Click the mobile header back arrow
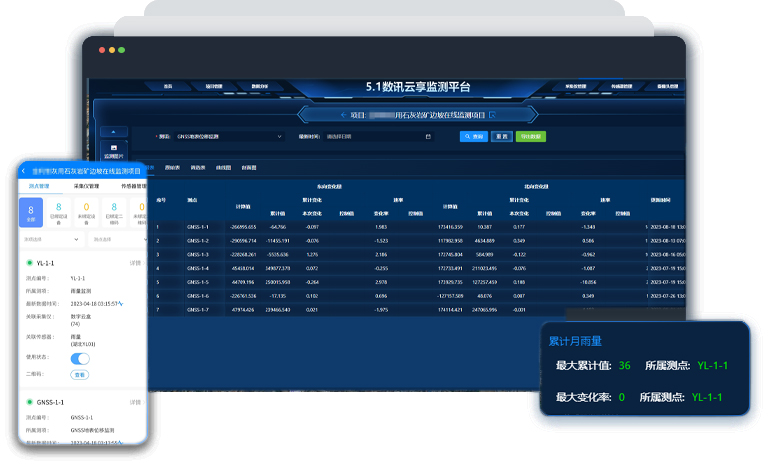The image size is (768, 466). point(24,171)
